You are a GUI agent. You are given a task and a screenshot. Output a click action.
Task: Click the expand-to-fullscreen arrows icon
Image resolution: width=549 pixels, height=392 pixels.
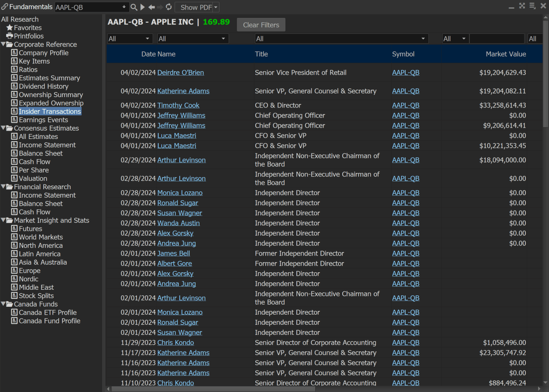pyautogui.click(x=522, y=6)
